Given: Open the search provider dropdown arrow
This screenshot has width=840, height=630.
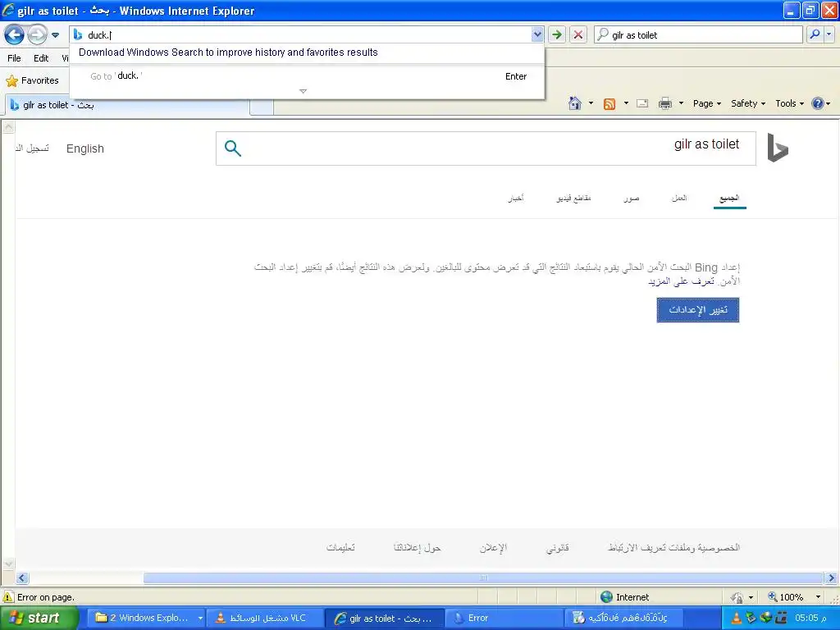Looking at the screenshot, I should click(829, 34).
